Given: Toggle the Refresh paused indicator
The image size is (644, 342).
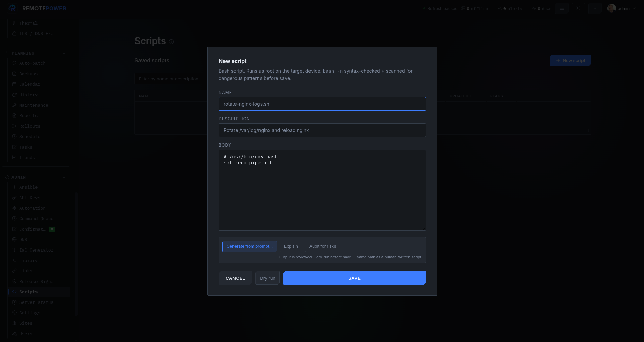Looking at the screenshot, I should [x=440, y=9].
